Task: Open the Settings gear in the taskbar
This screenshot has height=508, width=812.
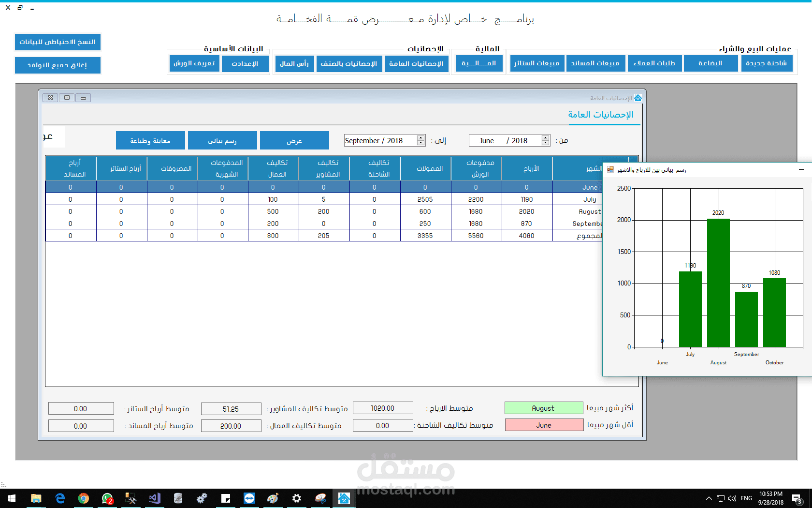Action: 297,498
